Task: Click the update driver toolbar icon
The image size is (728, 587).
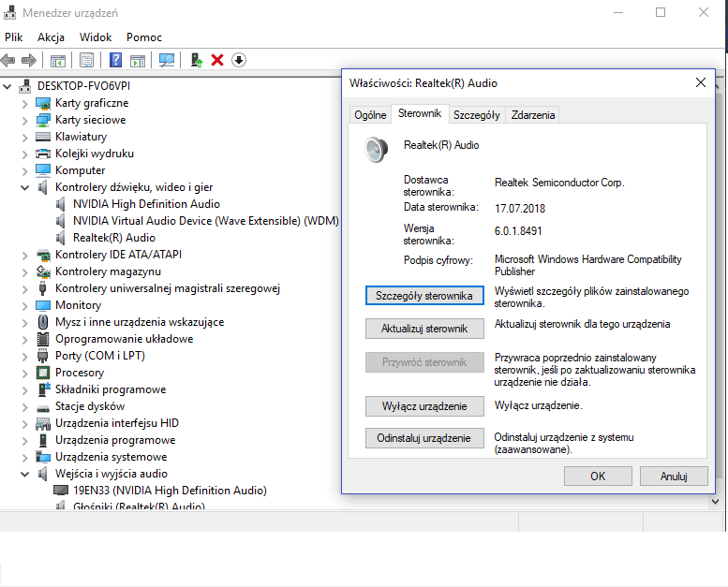Action: point(197,60)
